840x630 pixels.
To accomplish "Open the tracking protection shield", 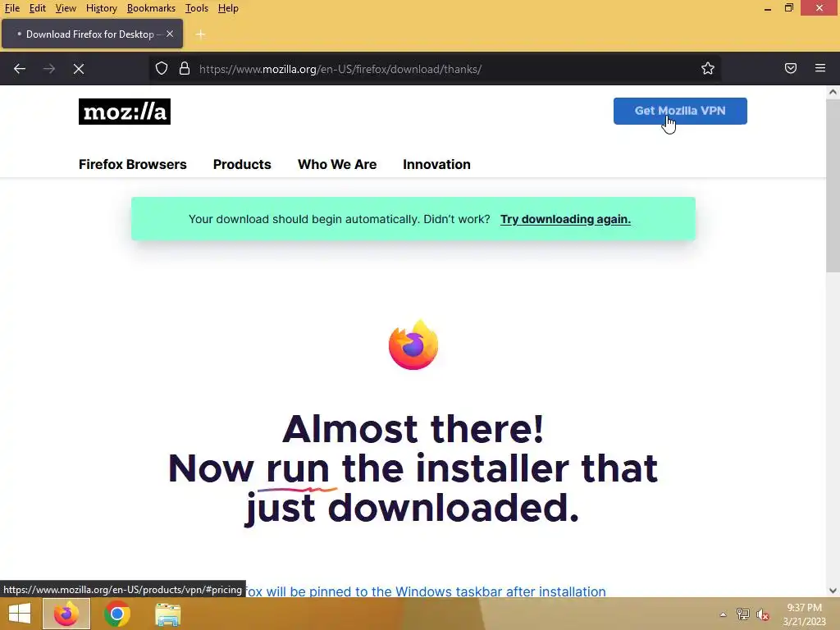I will click(x=162, y=69).
